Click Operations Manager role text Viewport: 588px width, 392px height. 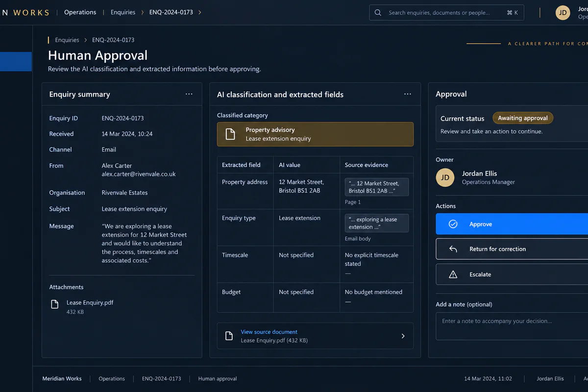click(489, 182)
